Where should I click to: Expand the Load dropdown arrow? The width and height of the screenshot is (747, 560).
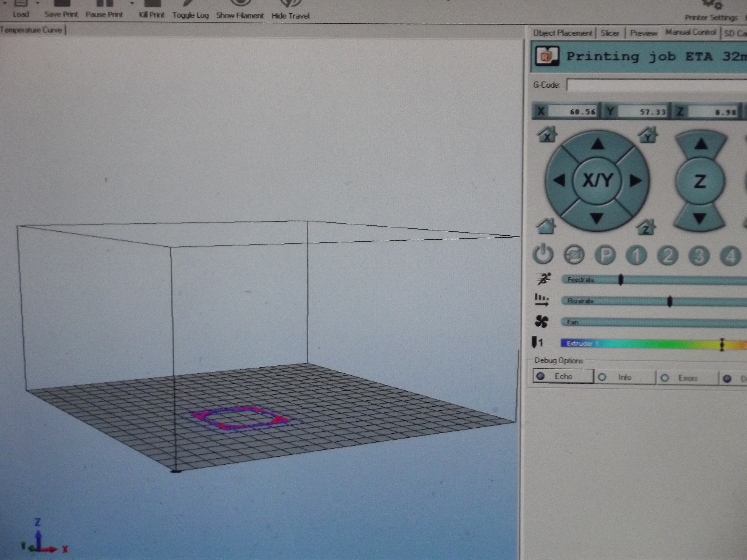coord(37,3)
